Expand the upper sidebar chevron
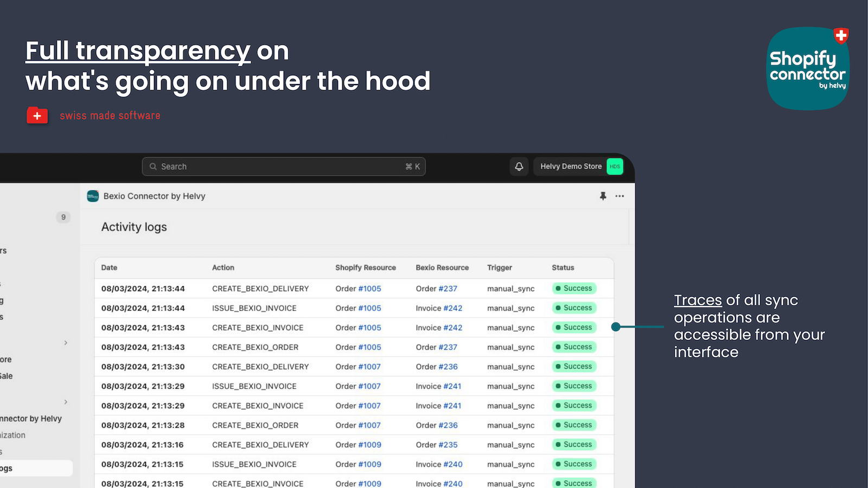This screenshot has width=868, height=488. point(66,343)
